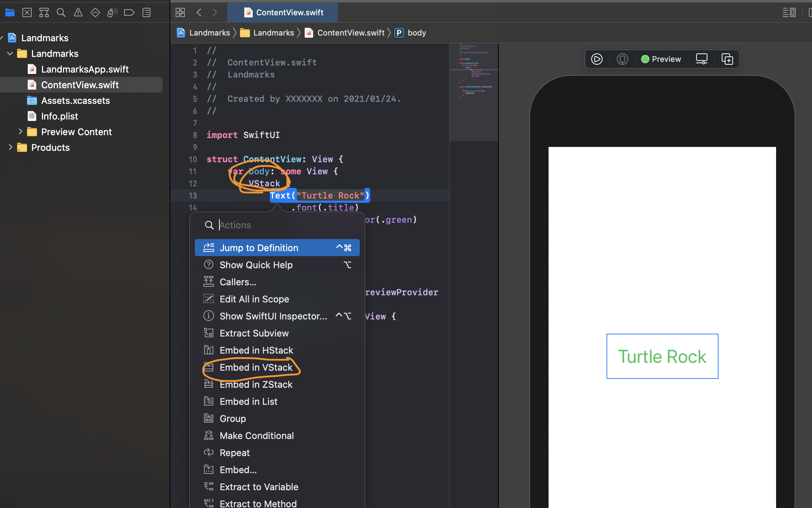This screenshot has height=508, width=812.
Task: Select Extract Subview menu item
Action: (254, 333)
